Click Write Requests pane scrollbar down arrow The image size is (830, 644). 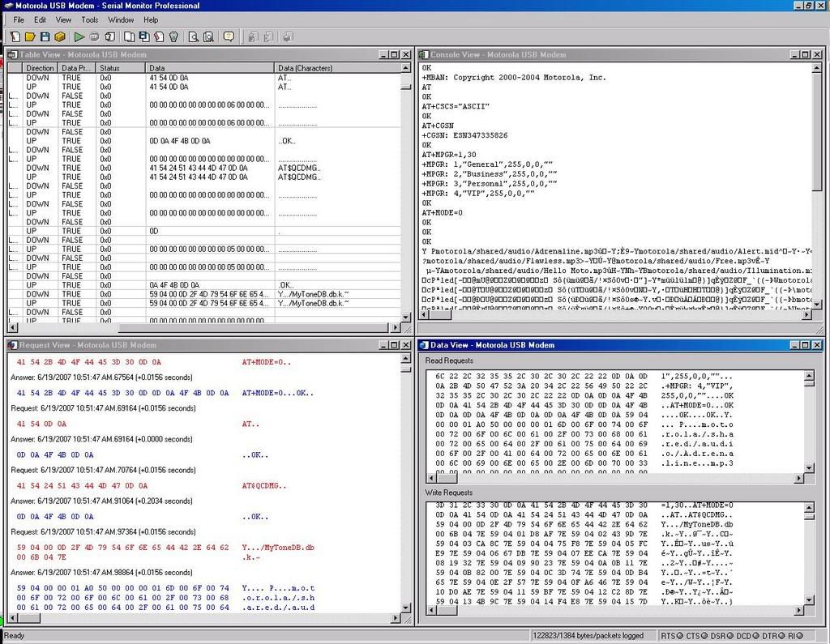pyautogui.click(x=809, y=600)
